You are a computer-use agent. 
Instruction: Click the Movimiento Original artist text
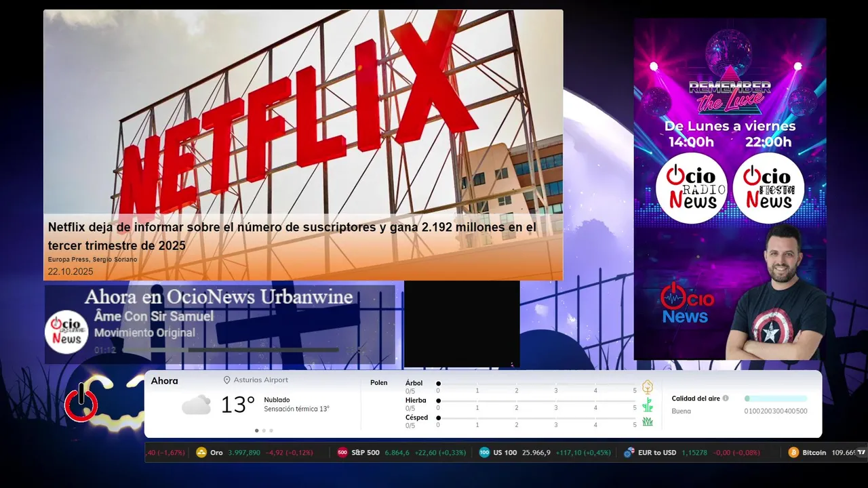click(144, 333)
